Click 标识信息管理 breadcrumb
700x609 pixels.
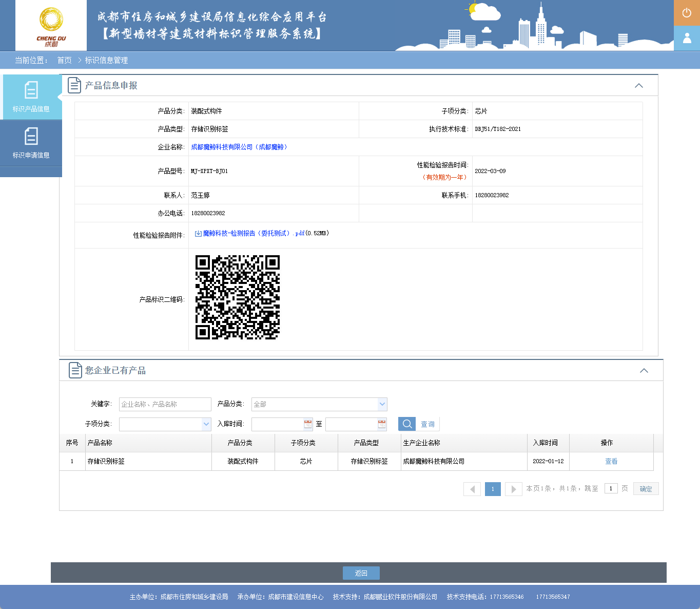[x=106, y=60]
